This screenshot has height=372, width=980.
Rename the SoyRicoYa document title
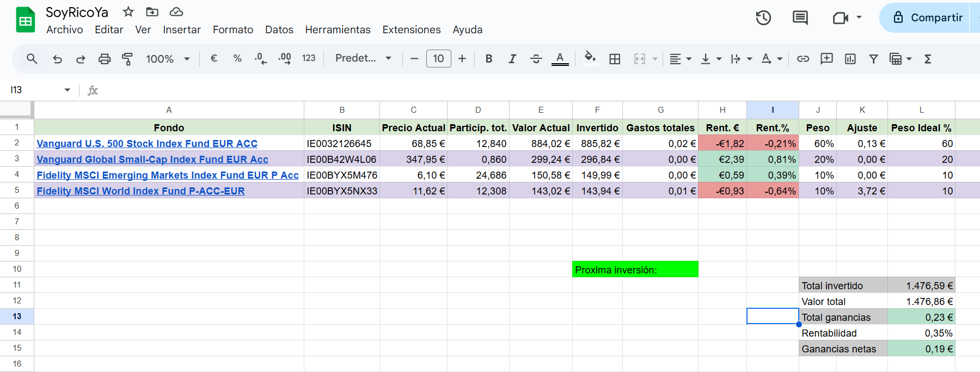tap(77, 12)
